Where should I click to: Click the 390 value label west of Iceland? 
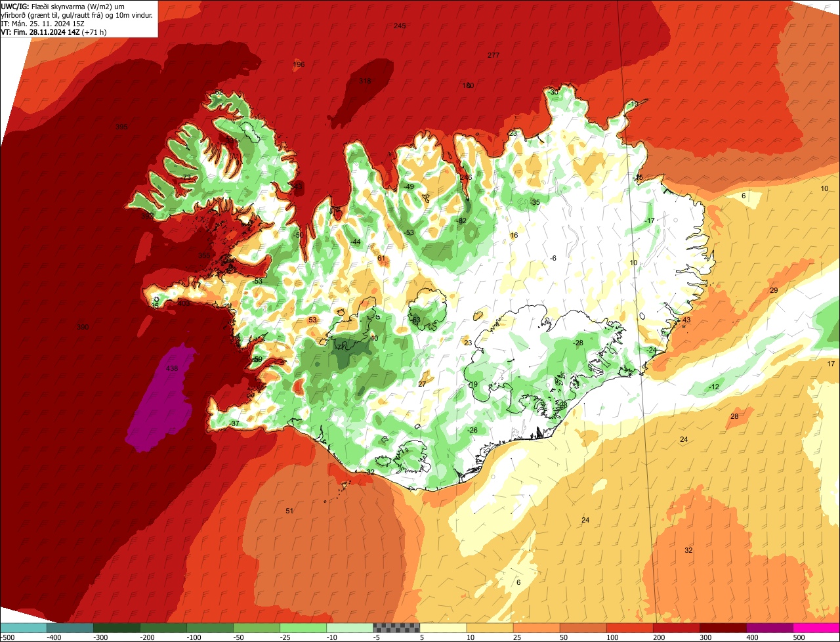pyautogui.click(x=83, y=327)
